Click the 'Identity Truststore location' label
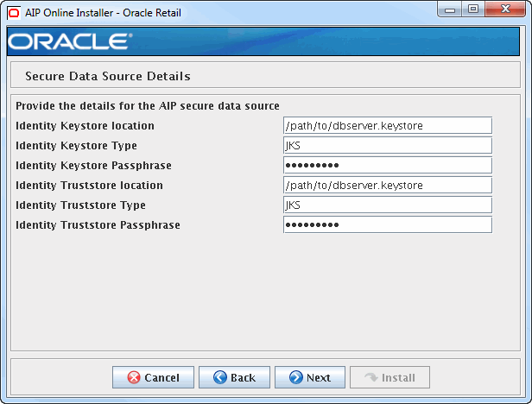This screenshot has width=532, height=404. (89, 186)
